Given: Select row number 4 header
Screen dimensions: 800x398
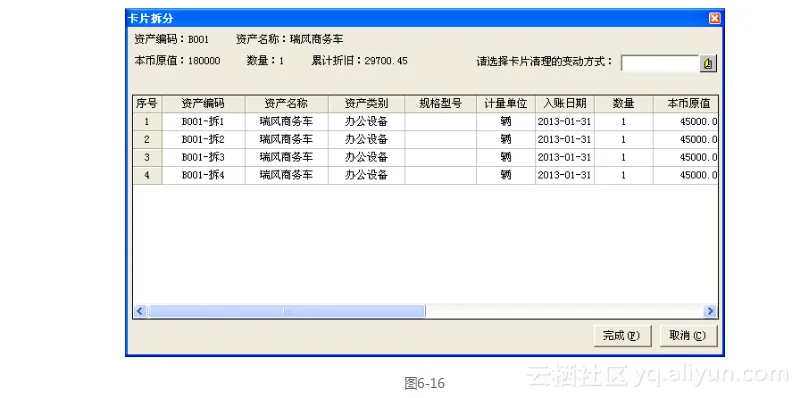Looking at the screenshot, I should coord(147,176).
